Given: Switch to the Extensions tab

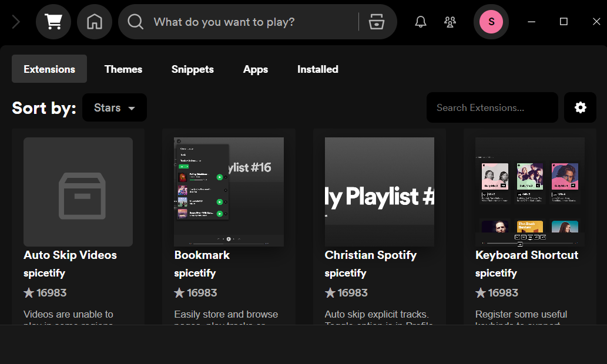Looking at the screenshot, I should click(49, 69).
